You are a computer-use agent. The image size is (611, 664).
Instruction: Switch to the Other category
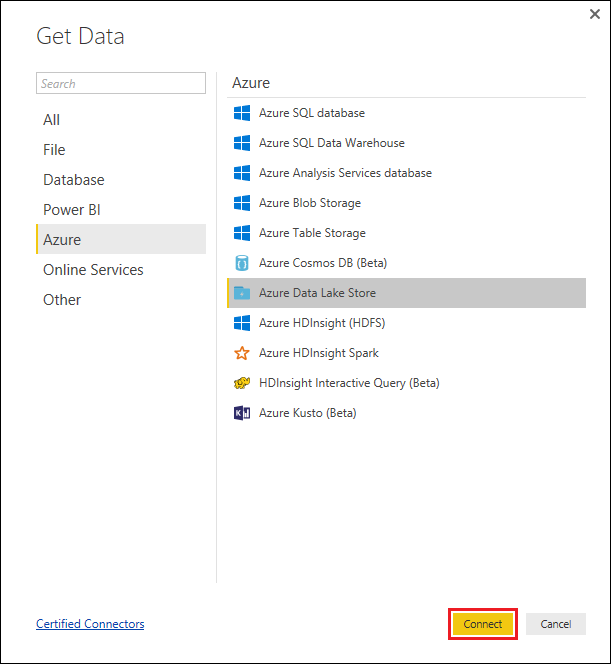(x=121, y=300)
